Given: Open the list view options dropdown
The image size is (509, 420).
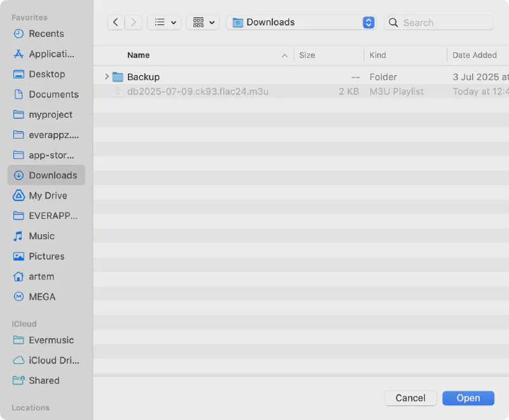Looking at the screenshot, I should 164,22.
